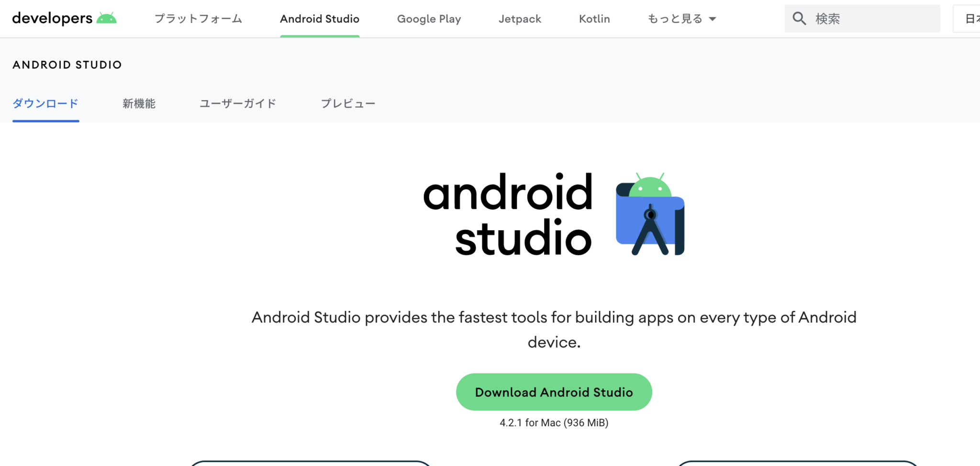Open the Jetpack nav item

tap(520, 19)
